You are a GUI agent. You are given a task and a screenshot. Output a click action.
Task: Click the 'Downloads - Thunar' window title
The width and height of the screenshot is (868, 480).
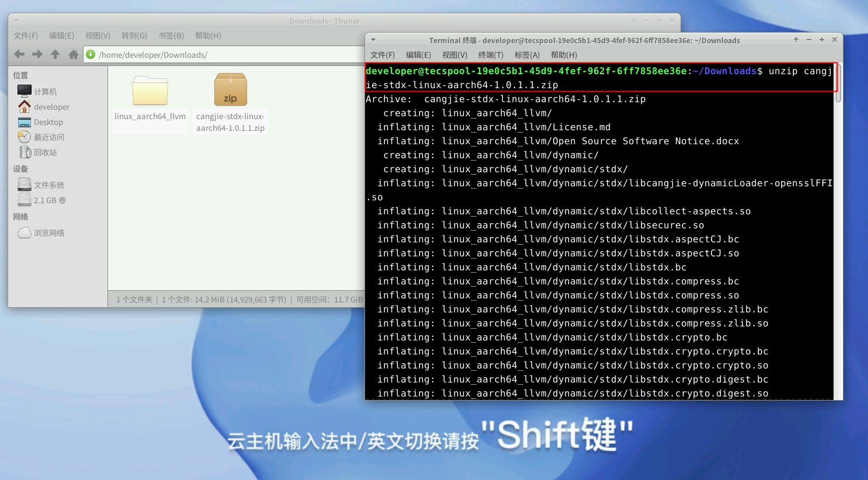325,21
